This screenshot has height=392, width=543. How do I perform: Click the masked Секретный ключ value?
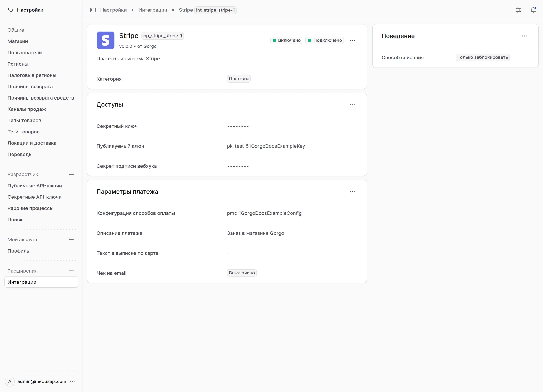[238, 126]
